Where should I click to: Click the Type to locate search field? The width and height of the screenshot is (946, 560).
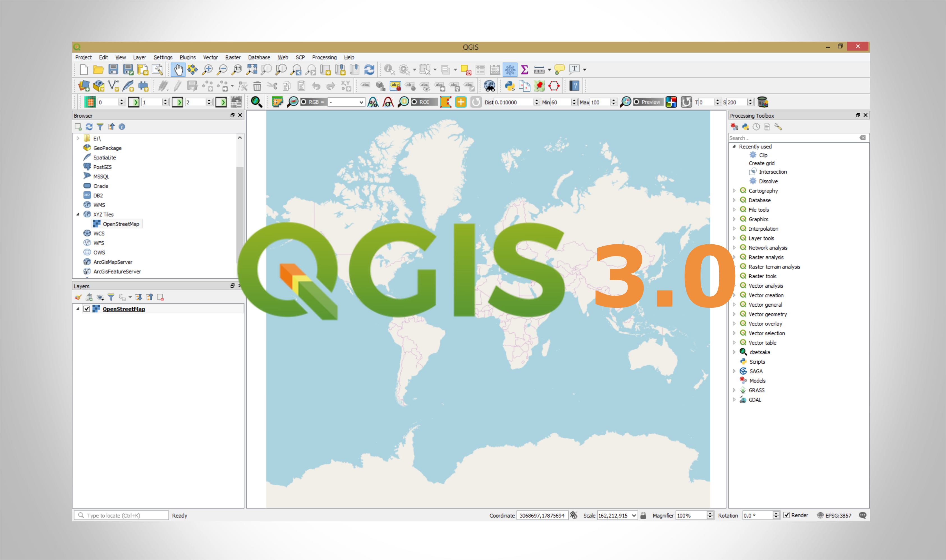[121, 515]
